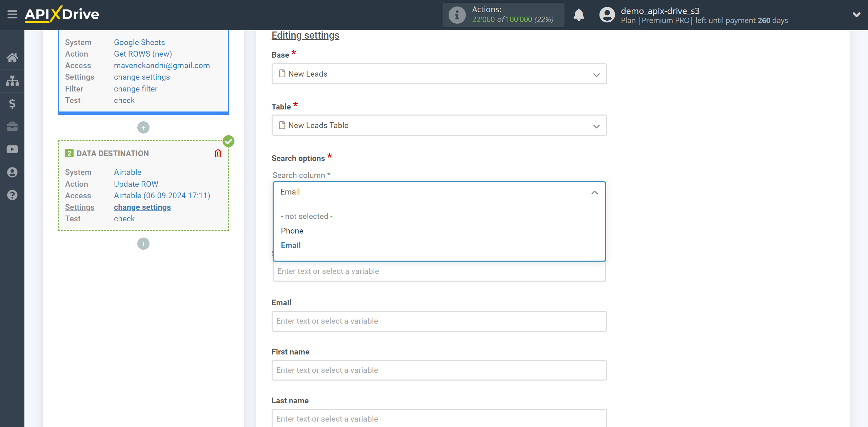
Task: Click check link under Test for Data Destination
Action: (x=124, y=219)
